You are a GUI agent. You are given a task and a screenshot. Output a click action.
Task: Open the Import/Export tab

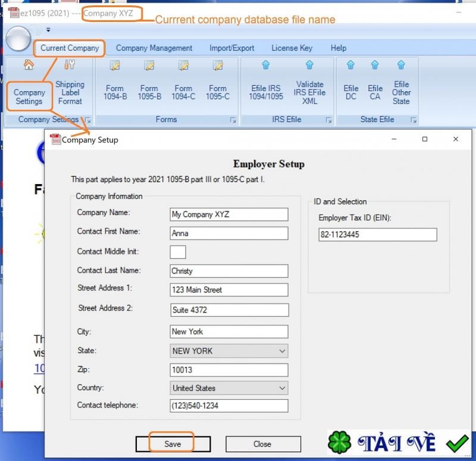click(x=231, y=48)
